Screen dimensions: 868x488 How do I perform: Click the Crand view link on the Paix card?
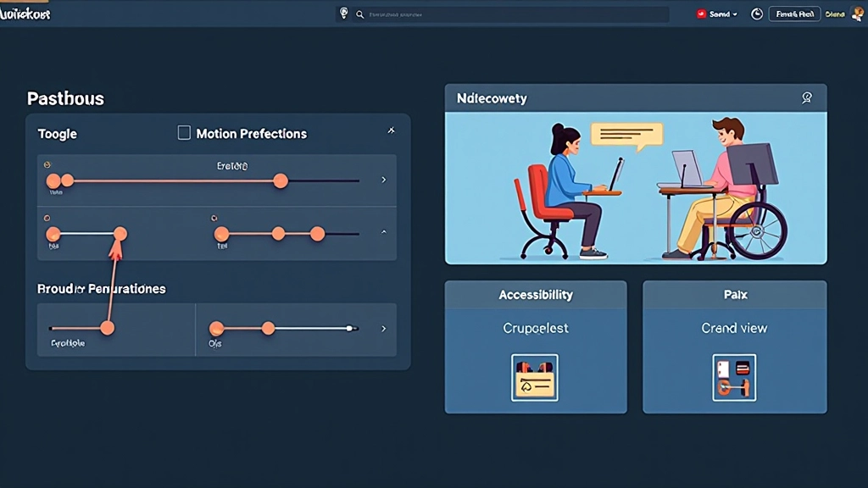(734, 328)
